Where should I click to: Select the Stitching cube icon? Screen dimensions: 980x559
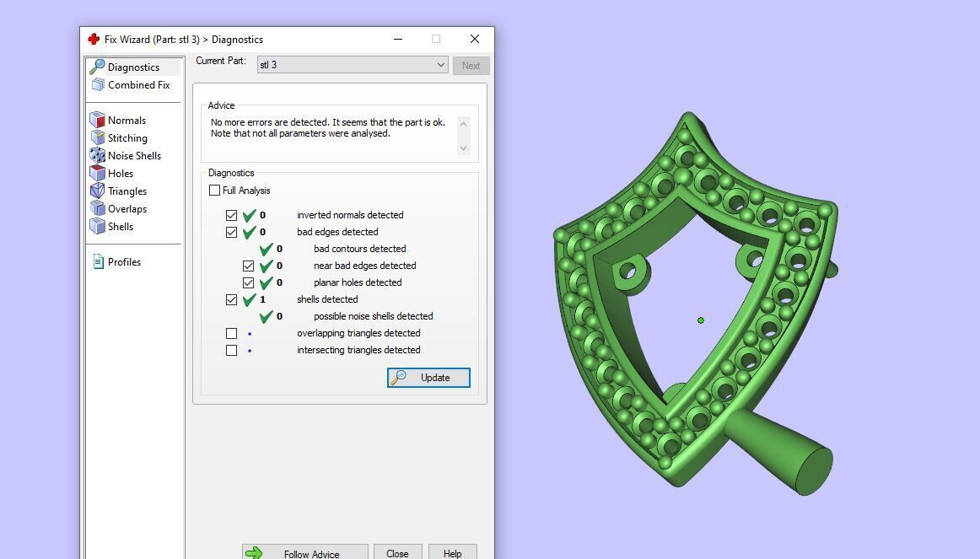tap(98, 137)
